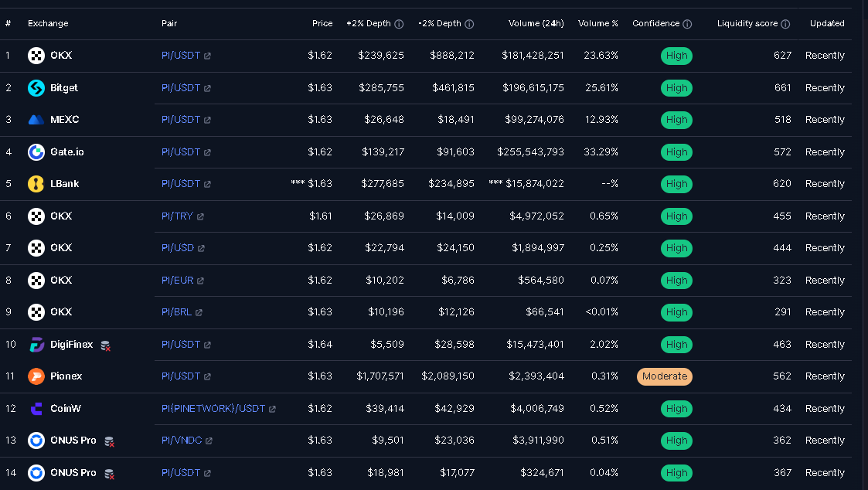Click the OKX logo in the PI/TRY row
This screenshot has width=868, height=490.
36,216
